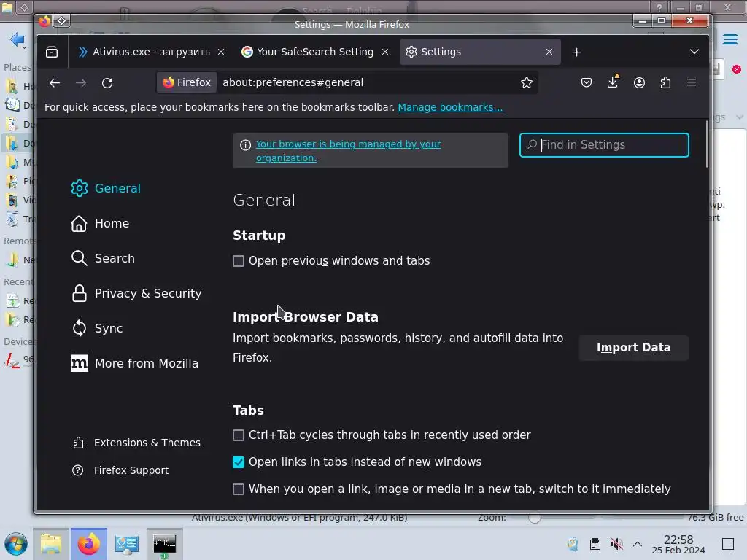
Task: Bookmark this page with the star icon
Action: click(x=527, y=83)
